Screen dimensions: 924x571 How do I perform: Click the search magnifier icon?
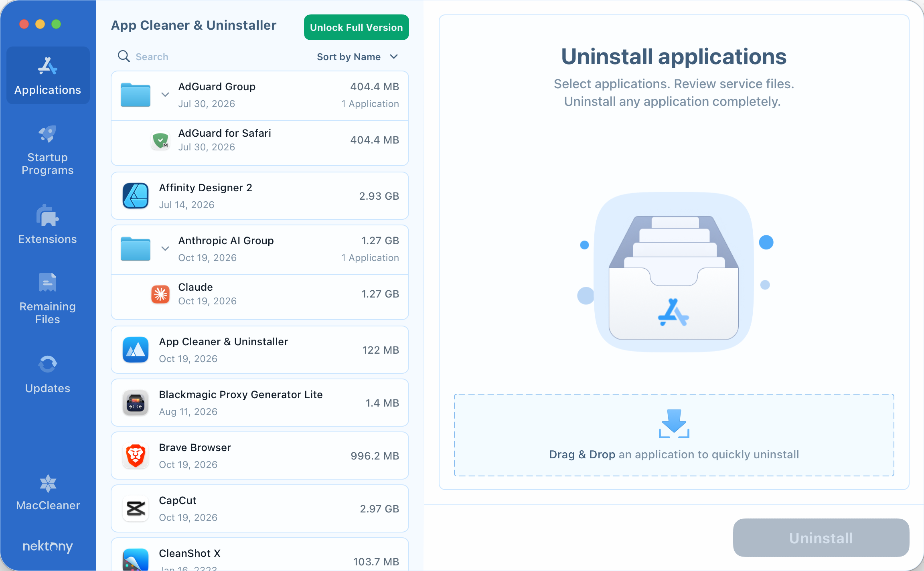124,57
